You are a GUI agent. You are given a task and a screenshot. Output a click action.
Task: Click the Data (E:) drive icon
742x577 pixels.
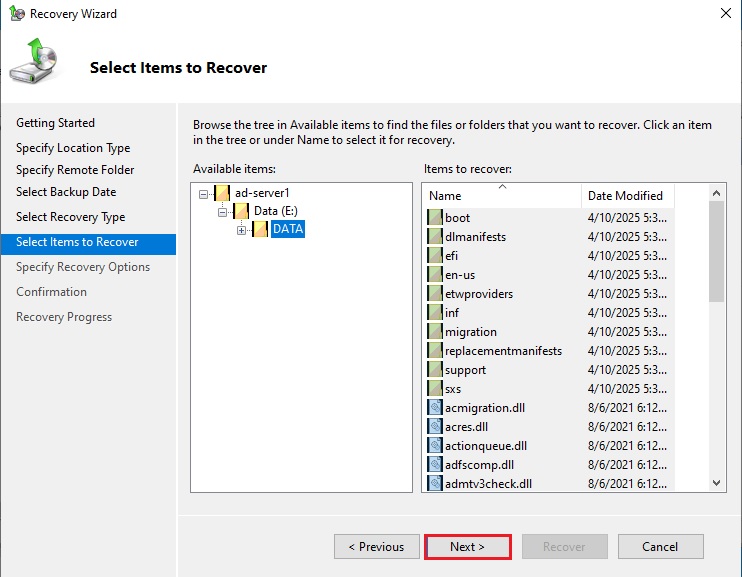pyautogui.click(x=241, y=211)
